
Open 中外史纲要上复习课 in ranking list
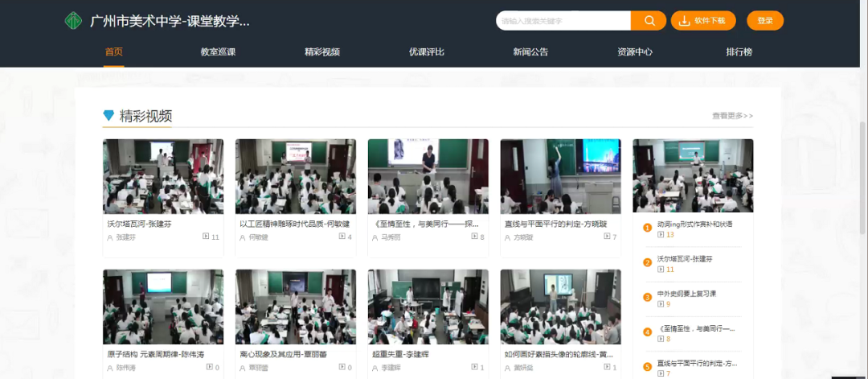(686, 293)
